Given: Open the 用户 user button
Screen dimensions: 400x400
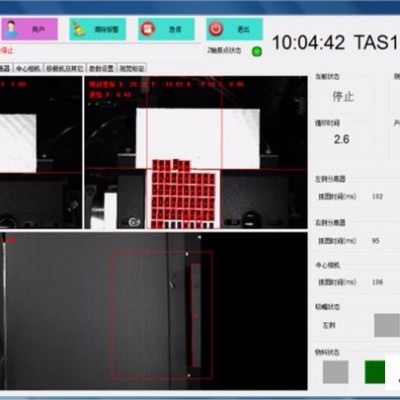Looking at the screenshot, I should pyautogui.click(x=29, y=29).
